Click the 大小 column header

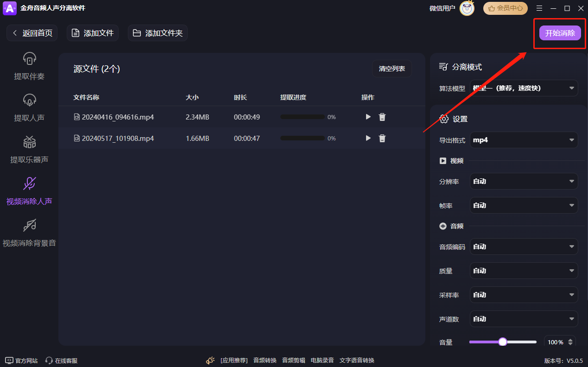click(192, 97)
